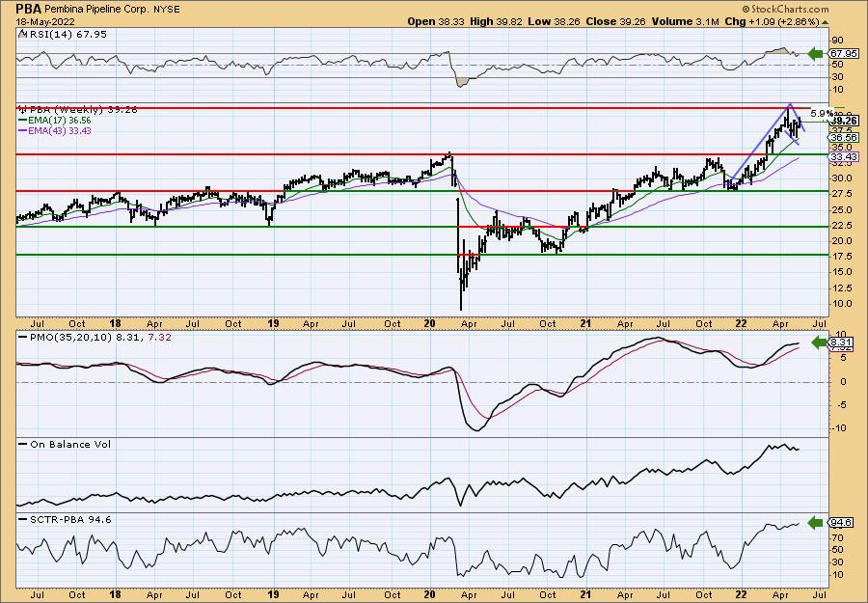868x603 pixels.
Task: Click the Chg +1.09 (+2.86%) value
Action: coord(772,21)
